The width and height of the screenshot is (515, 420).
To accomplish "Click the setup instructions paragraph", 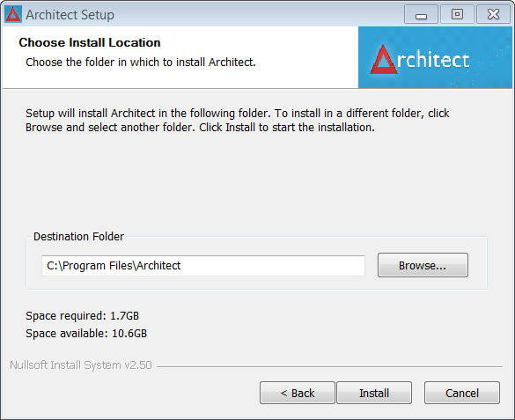I will coord(237,120).
